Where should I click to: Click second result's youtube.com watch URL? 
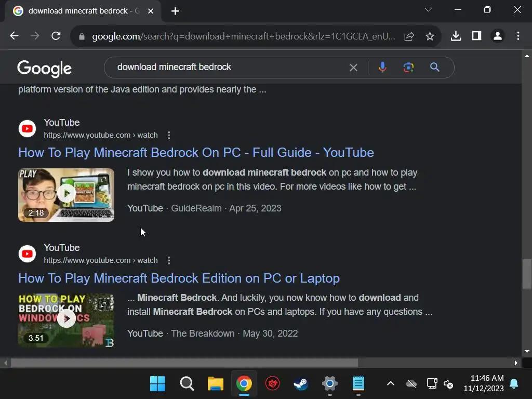pos(101,261)
